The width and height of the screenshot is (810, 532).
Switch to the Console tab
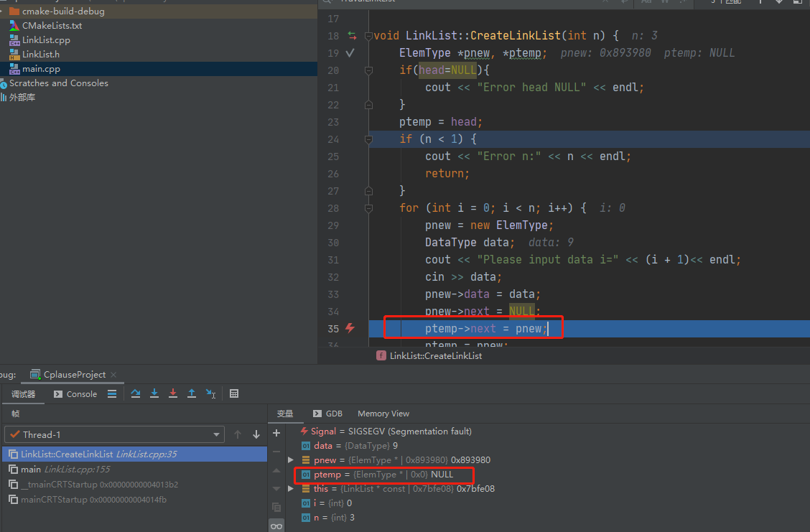pos(75,394)
